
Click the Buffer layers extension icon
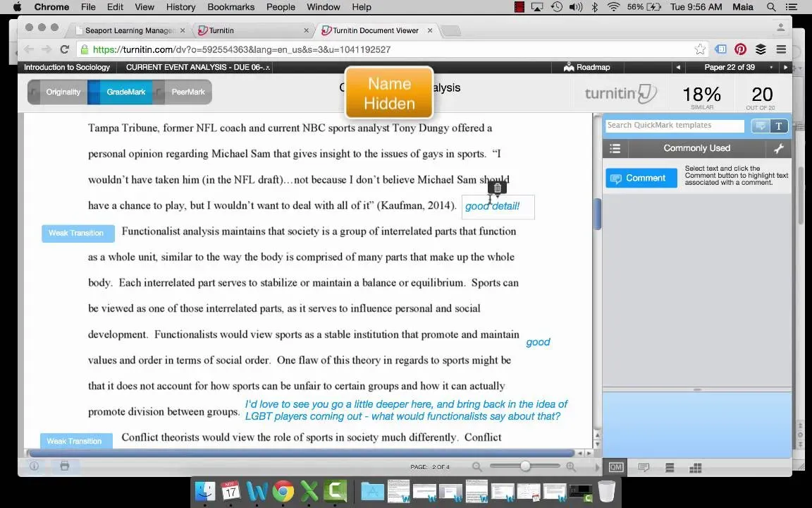(761, 49)
